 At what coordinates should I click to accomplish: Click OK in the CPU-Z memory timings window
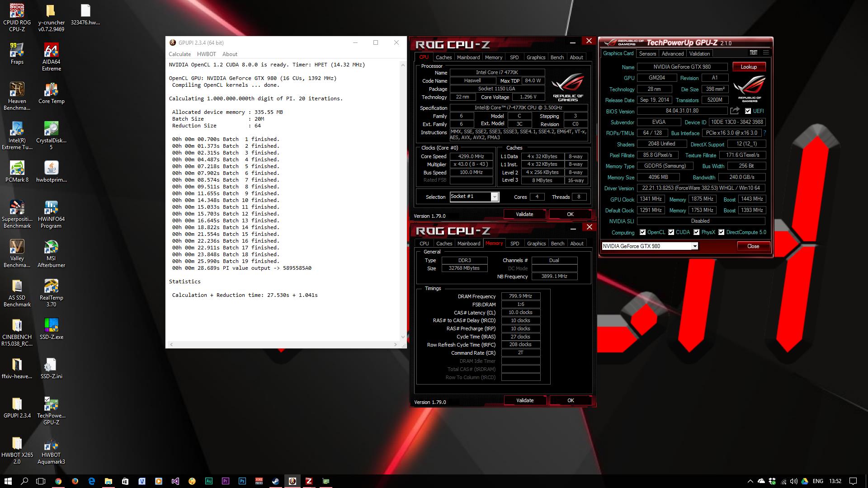[x=571, y=400]
